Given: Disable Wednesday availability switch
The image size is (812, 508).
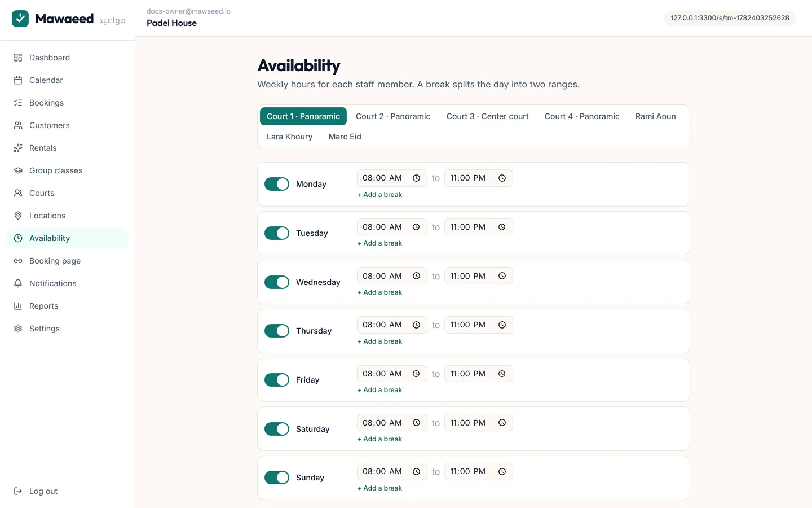Looking at the screenshot, I should 277,282.
